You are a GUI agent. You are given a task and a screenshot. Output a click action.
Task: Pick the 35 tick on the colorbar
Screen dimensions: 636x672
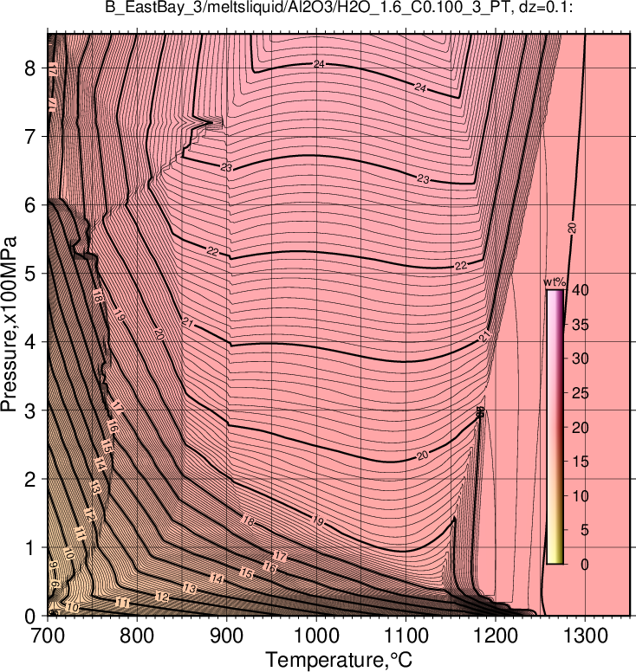580,325
